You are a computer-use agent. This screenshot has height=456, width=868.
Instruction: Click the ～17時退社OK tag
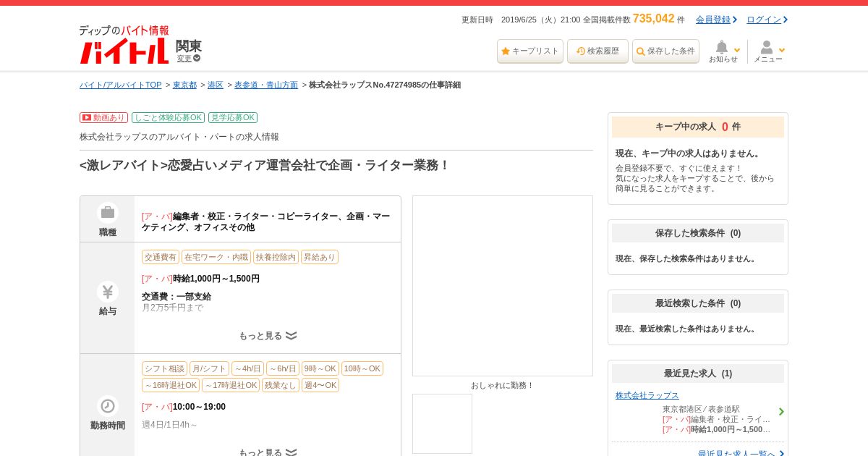[x=231, y=385]
